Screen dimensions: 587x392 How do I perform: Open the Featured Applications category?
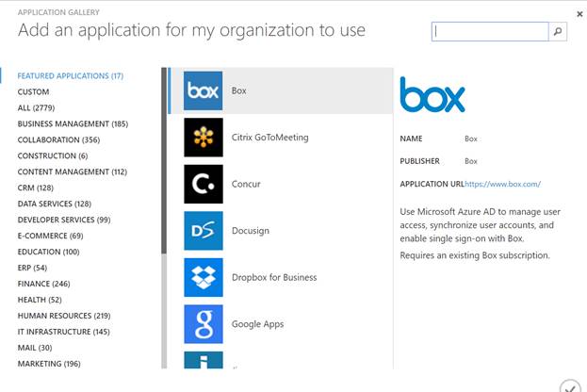71,75
